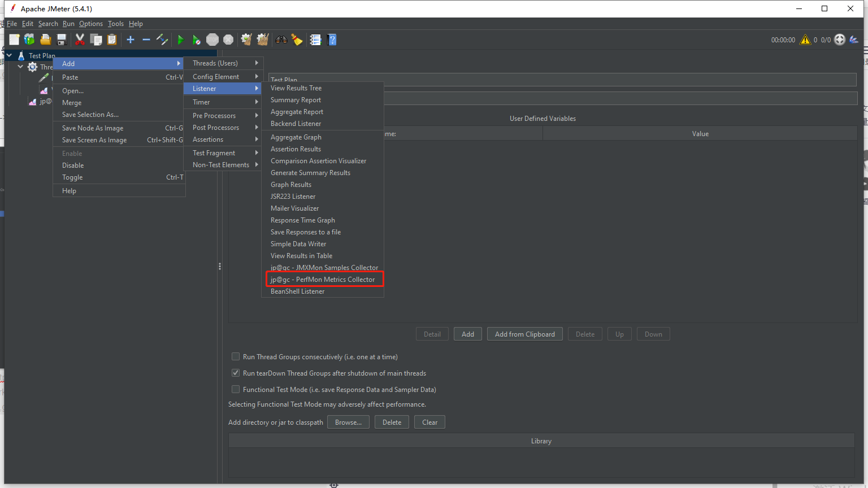
Task: Expand the Post Processors submenu
Action: [x=224, y=127]
